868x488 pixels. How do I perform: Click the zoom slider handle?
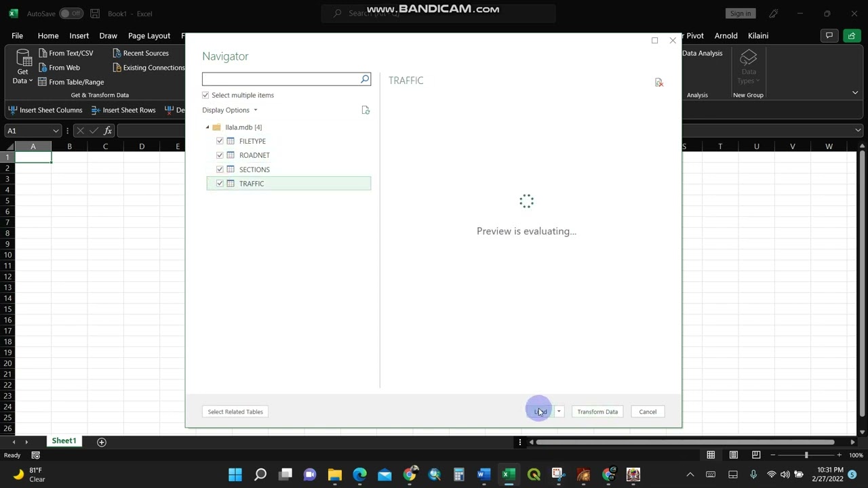pyautogui.click(x=806, y=455)
